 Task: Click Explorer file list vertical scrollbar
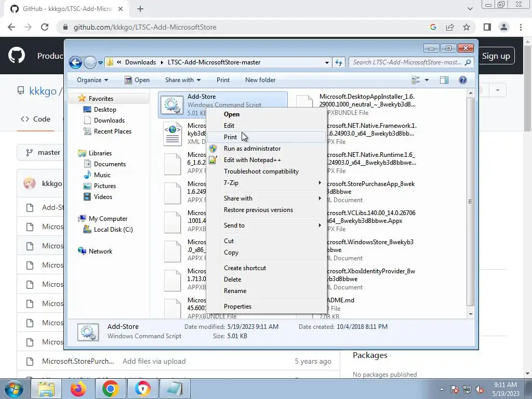[470, 203]
